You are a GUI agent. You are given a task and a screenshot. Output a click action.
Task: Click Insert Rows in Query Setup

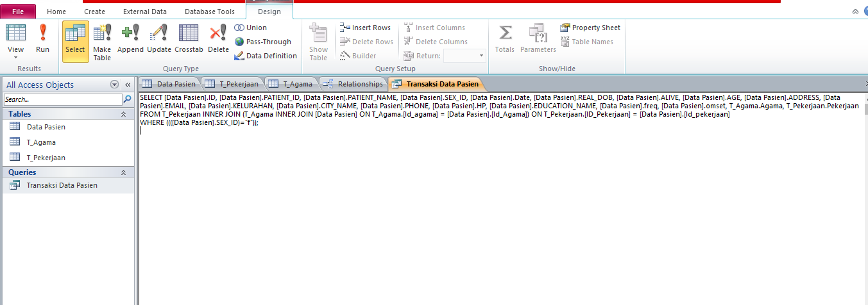click(x=365, y=28)
